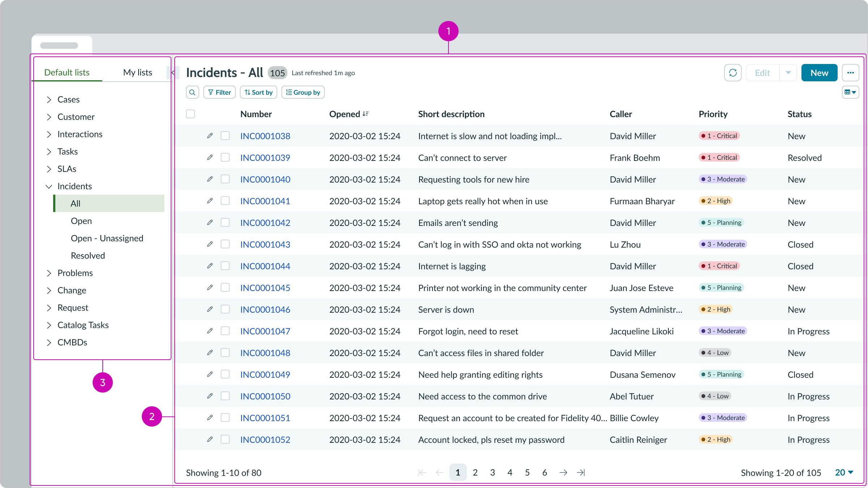The width and height of the screenshot is (868, 488).
Task: Click the pencil edit icon for INC0001048
Action: pyautogui.click(x=210, y=352)
